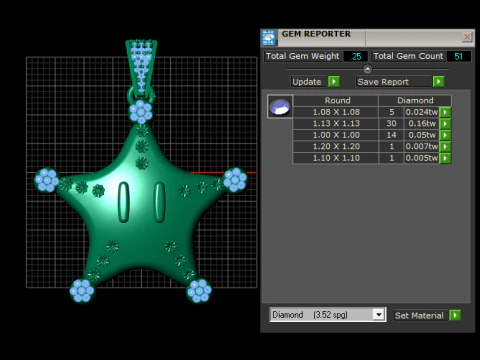Image resolution: width=480 pixels, height=360 pixels.
Task: Click the Diamond column header
Action: [415, 100]
